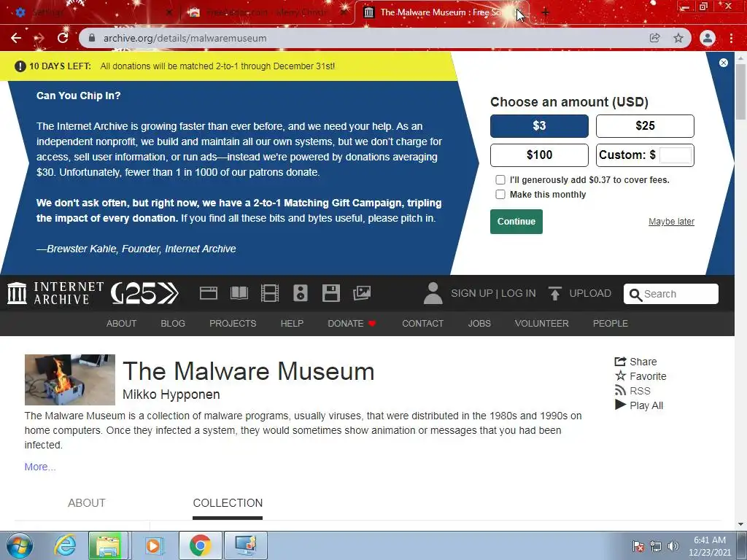Check 'Make this monthly' box
The height and width of the screenshot is (560, 747).
(x=500, y=194)
